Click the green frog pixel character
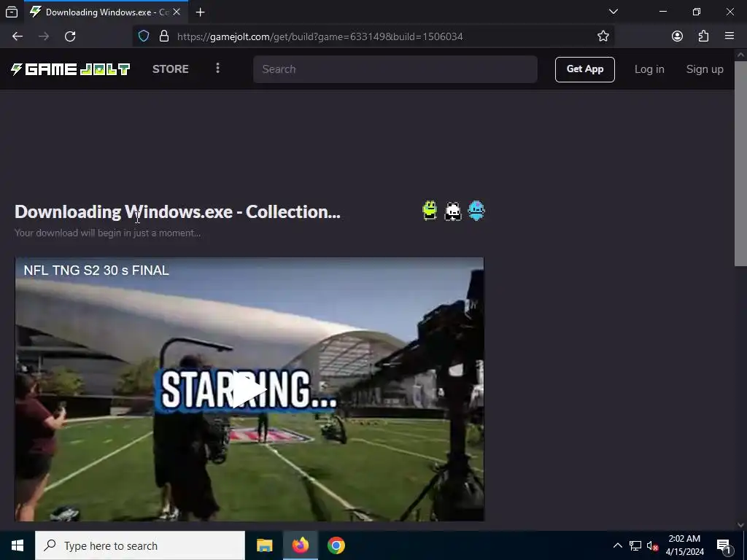The image size is (747, 560). (430, 211)
